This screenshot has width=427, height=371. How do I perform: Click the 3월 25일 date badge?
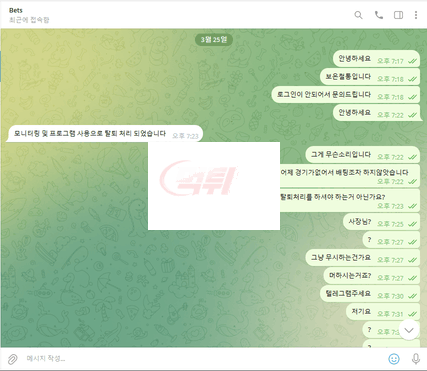(214, 40)
